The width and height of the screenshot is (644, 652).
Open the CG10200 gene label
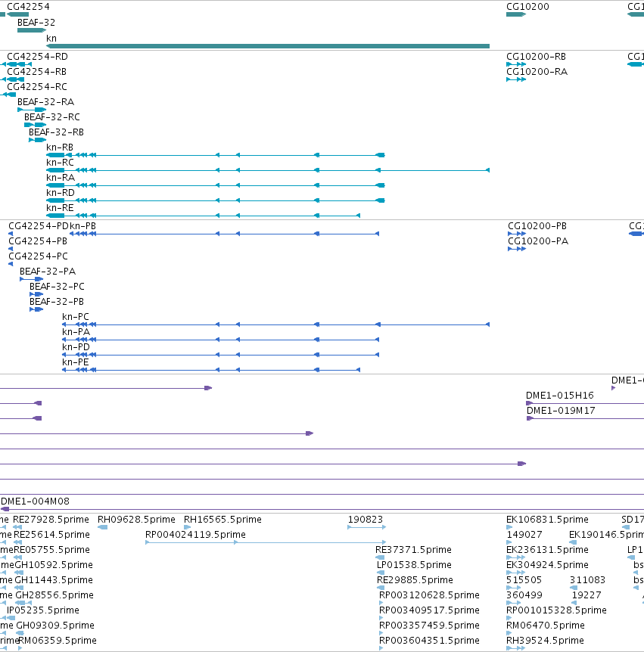tap(527, 7)
